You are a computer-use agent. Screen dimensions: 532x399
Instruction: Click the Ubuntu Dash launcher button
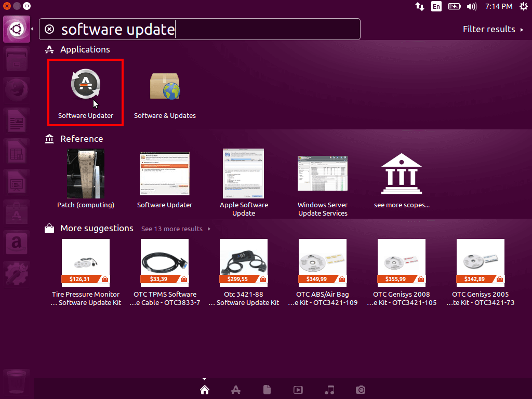pyautogui.click(x=16, y=29)
